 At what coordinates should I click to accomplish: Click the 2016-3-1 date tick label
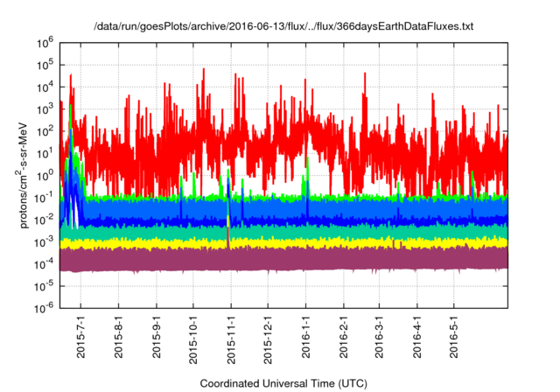[379, 336]
